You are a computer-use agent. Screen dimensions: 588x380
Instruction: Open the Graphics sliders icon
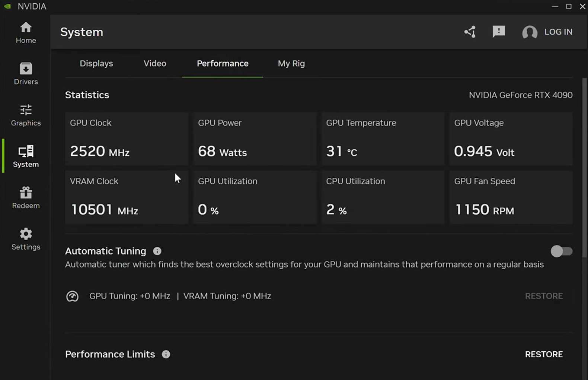point(26,110)
